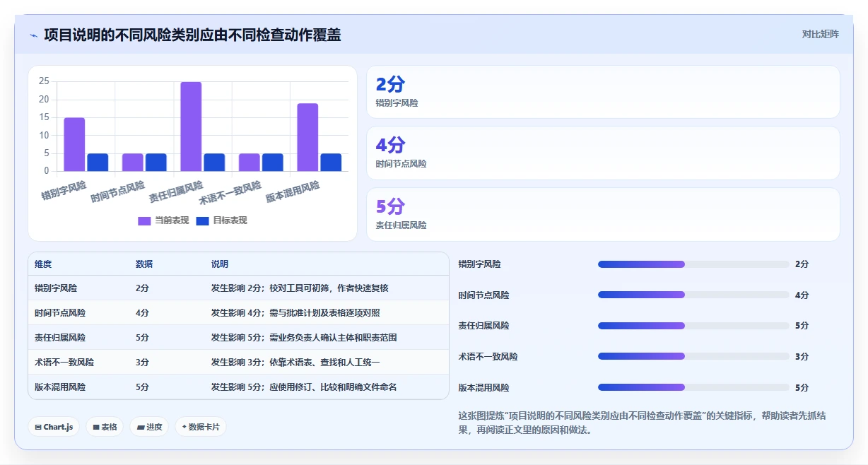Image resolution: width=868 pixels, height=465 pixels.
Task: Toggle the 目标表现 legend swatch
Action: point(202,220)
